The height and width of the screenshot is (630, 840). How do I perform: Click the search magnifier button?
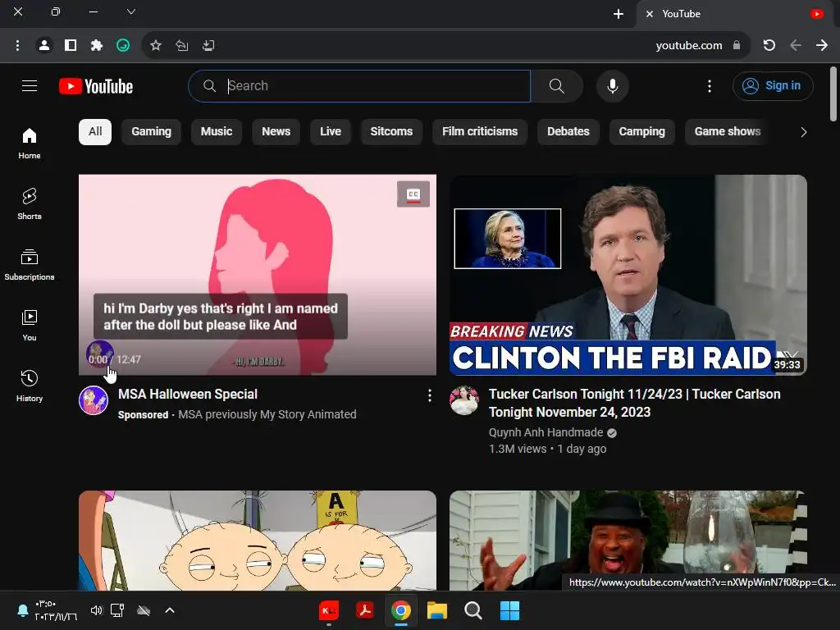[557, 85]
